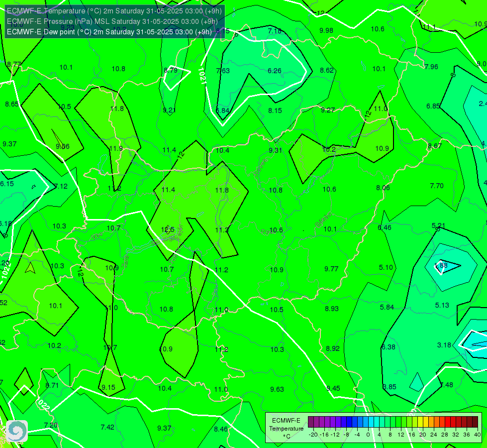The image size is (487, 448).
Task: Click the 9.98 temperature value
Action: [x=326, y=30]
